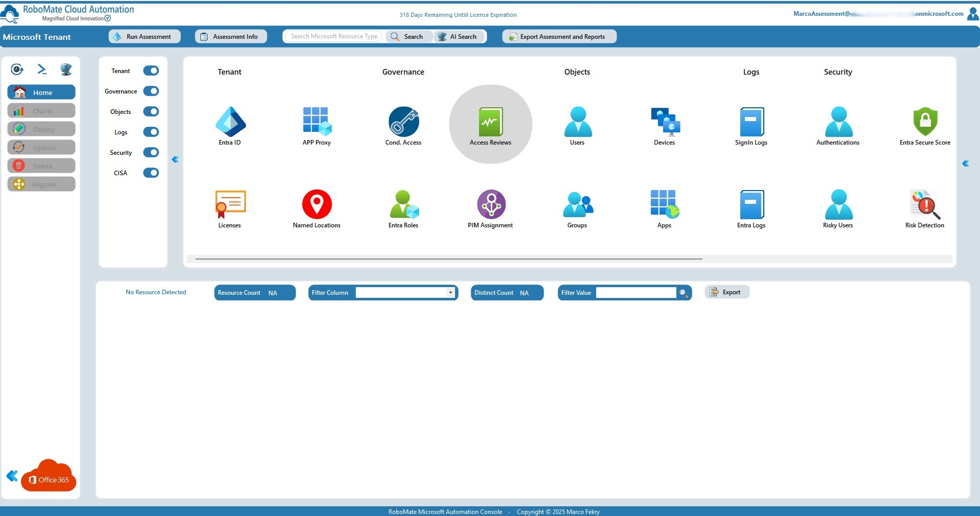Select the Groups icon

(x=578, y=204)
